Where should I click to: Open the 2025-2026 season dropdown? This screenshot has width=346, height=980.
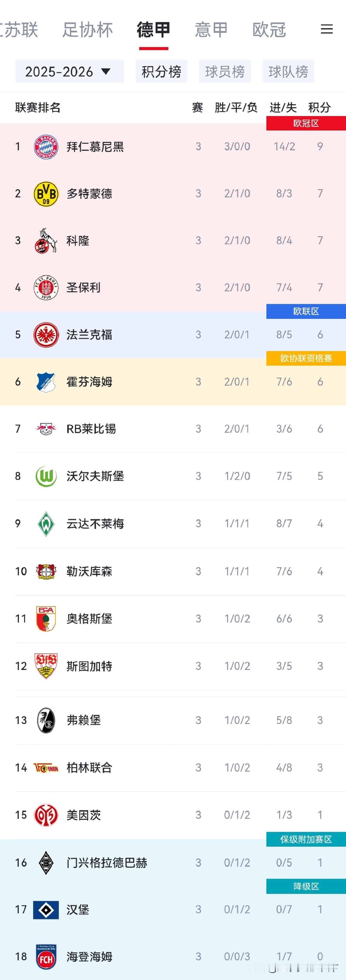[70, 71]
